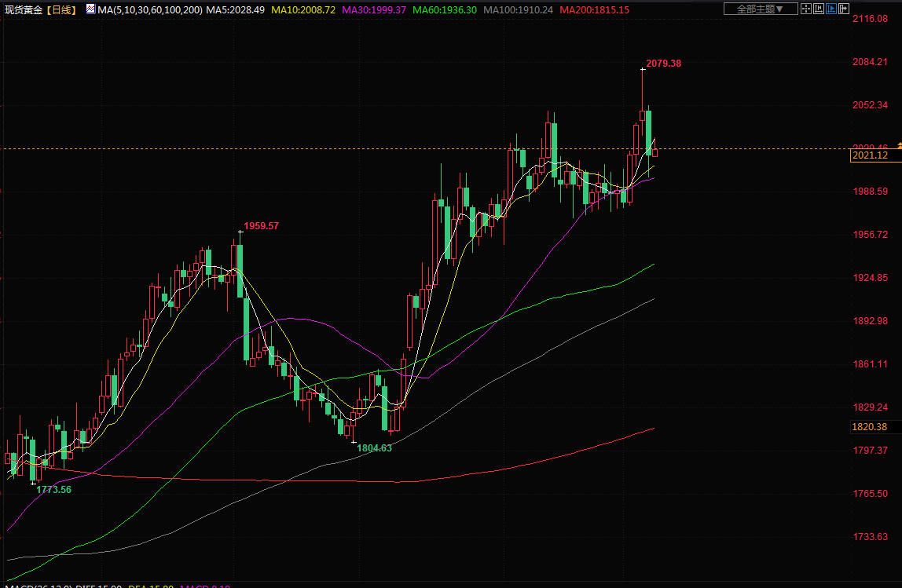Click the crosshair move icon in toolbar

tap(805, 9)
